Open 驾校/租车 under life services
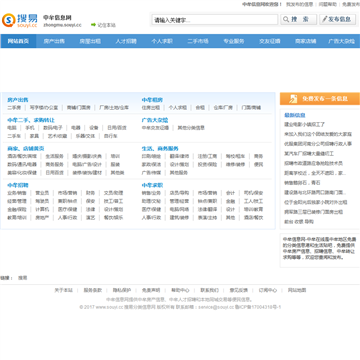Screen dimensions: 360x360 235,156
